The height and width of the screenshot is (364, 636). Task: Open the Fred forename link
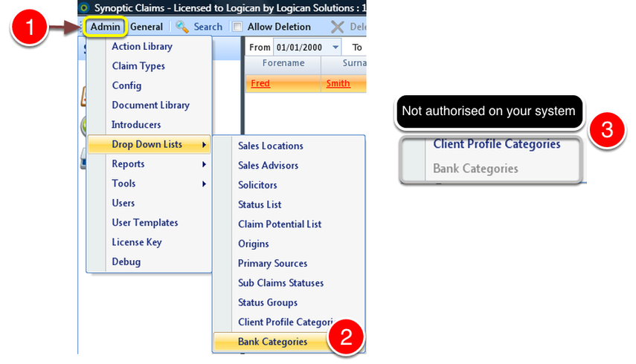coord(260,83)
